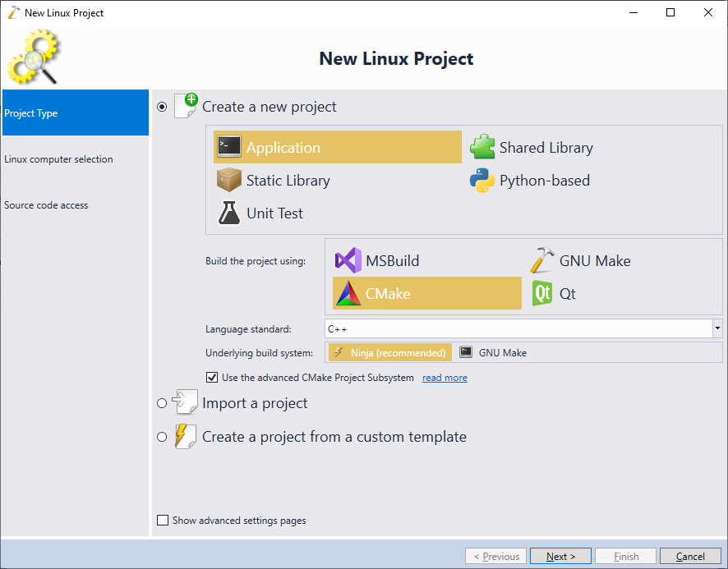Viewport: 728px width, 569px height.
Task: Choose the Qt label
Action: click(567, 293)
